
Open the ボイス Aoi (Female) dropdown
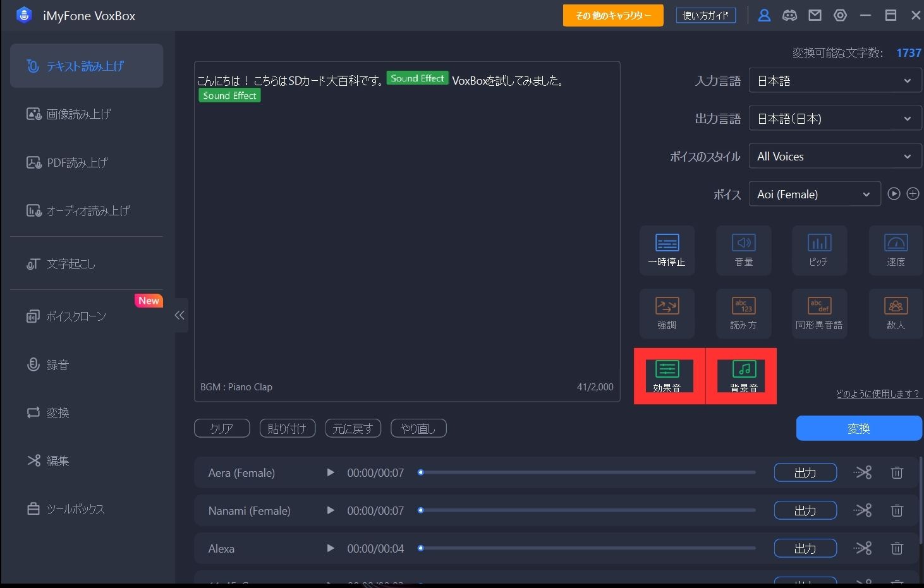pyautogui.click(x=814, y=195)
